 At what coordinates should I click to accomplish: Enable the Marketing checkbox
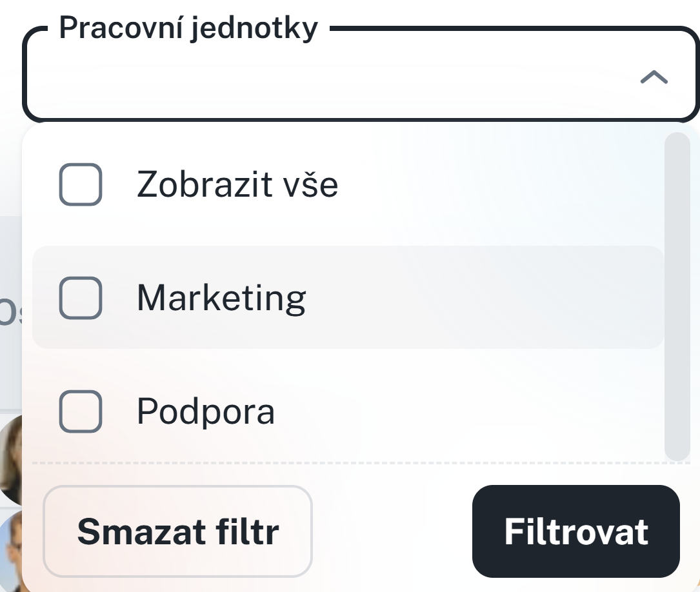81,298
